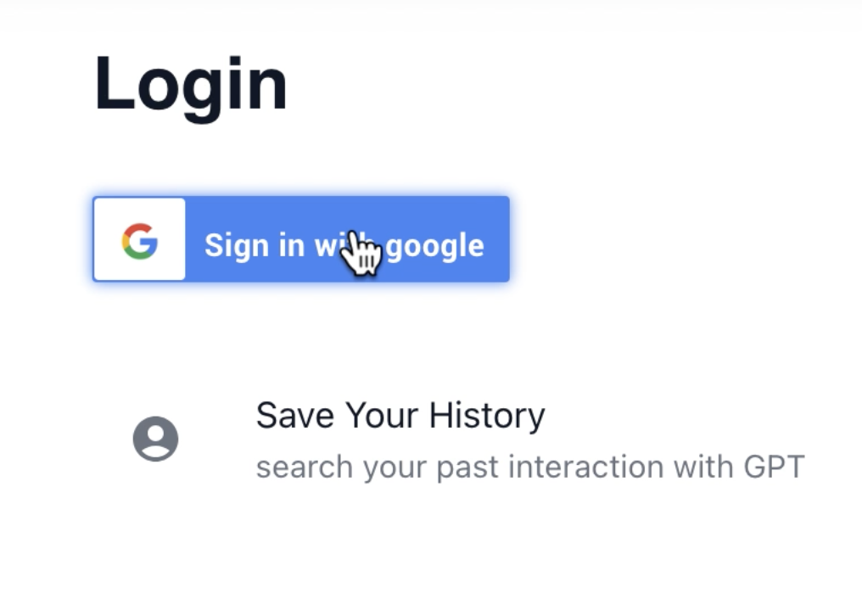Screen dimensions: 862x616
Task: Select the Login page heading
Action: coord(191,87)
